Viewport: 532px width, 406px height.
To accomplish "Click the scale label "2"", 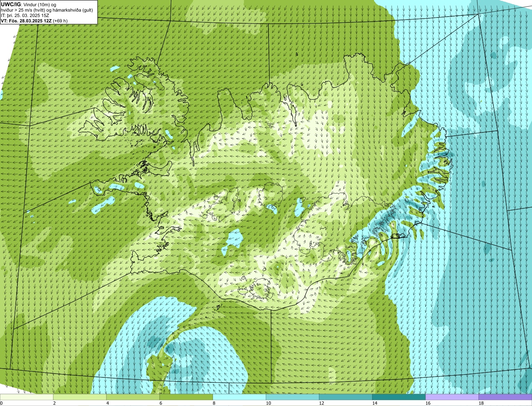I will click(54, 403).
